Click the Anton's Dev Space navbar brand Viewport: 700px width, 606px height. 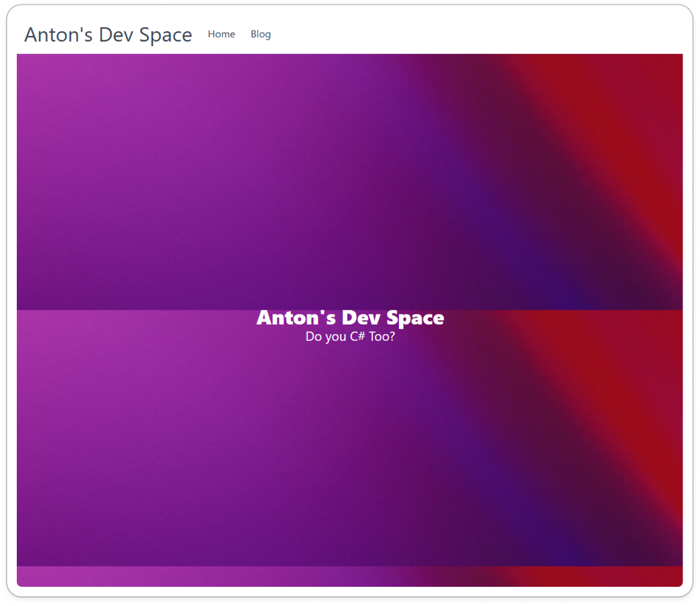[108, 35]
